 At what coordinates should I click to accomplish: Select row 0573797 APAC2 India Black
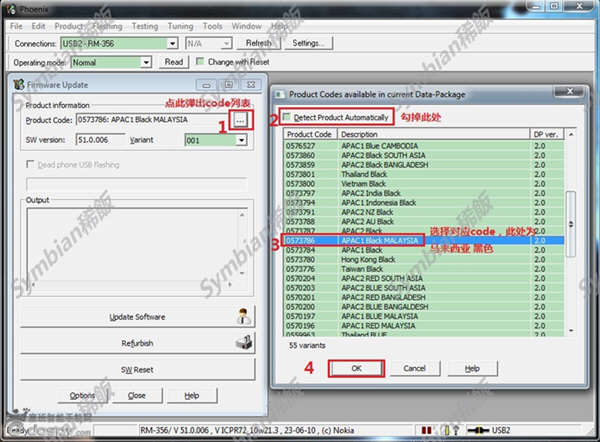(424, 193)
